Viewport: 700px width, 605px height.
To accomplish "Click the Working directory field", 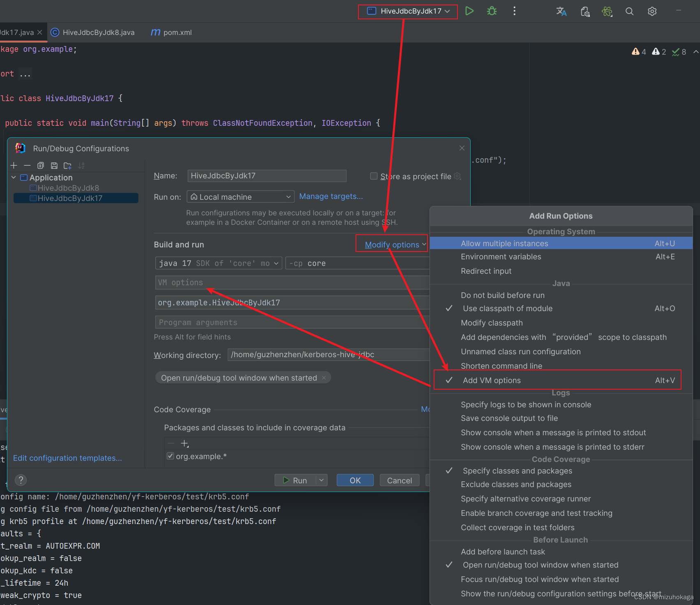I will 329,355.
